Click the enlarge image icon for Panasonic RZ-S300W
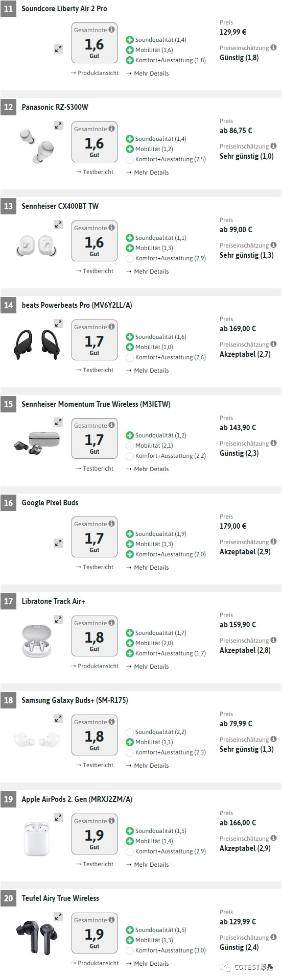Image resolution: width=282 pixels, height=980 pixels. (58, 125)
